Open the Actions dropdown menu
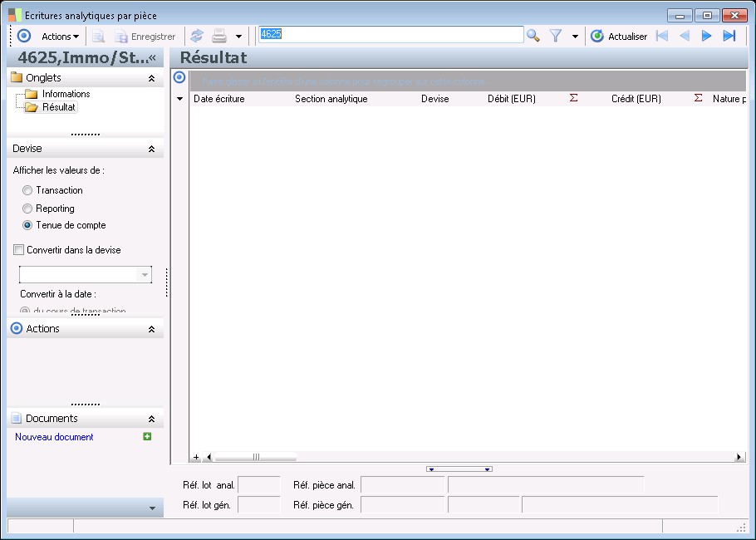This screenshot has width=756, height=540. (x=60, y=37)
